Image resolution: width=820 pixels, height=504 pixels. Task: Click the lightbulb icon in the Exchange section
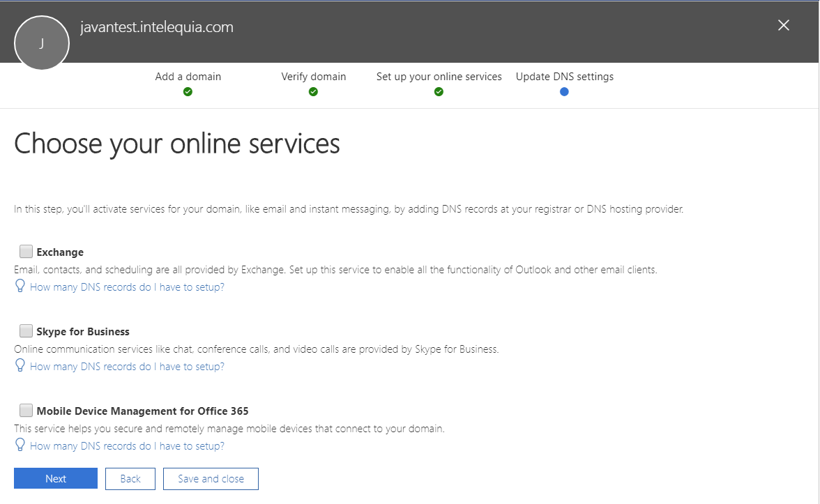pos(20,286)
